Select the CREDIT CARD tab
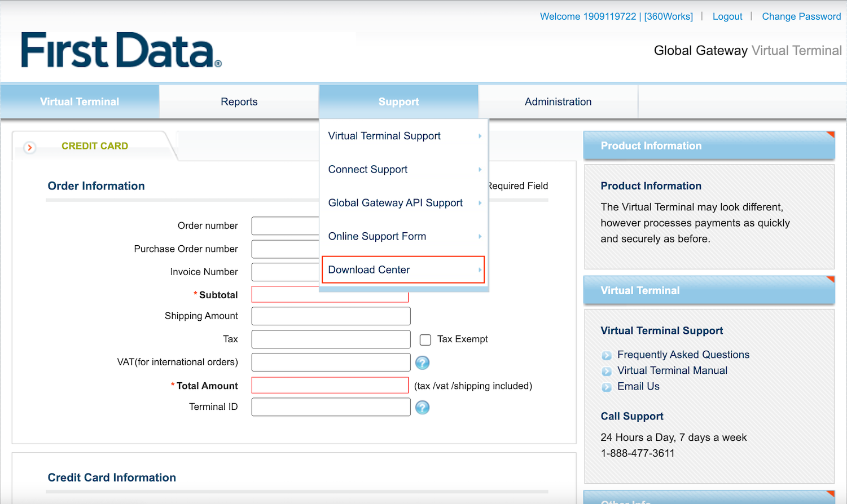This screenshot has width=847, height=504. click(95, 146)
